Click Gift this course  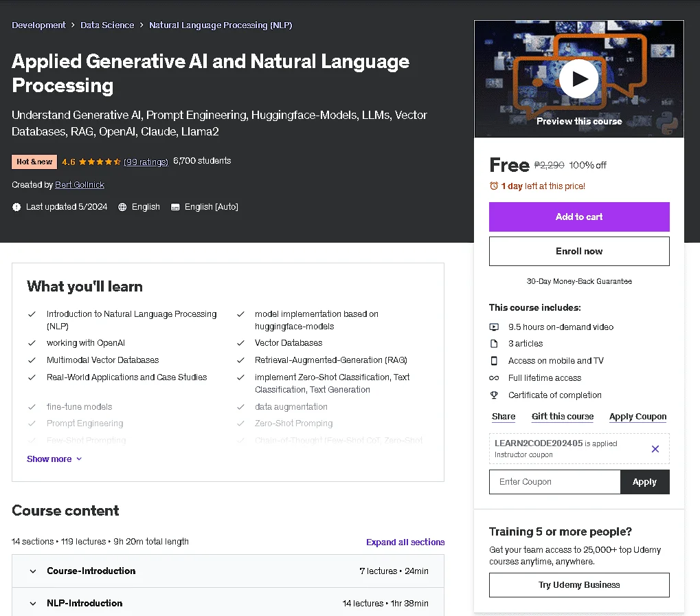(x=563, y=417)
